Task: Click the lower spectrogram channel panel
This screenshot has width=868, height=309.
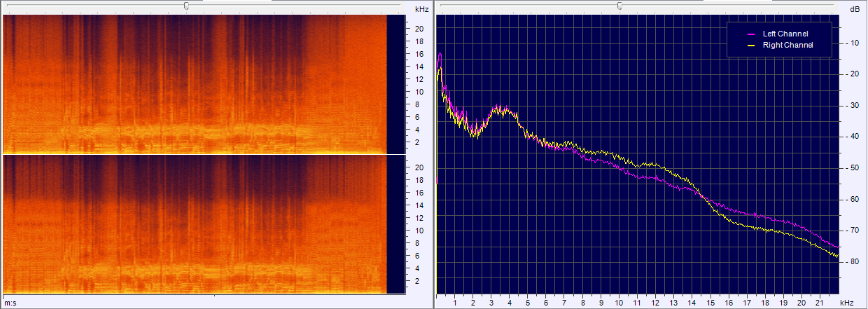Action: click(x=195, y=224)
